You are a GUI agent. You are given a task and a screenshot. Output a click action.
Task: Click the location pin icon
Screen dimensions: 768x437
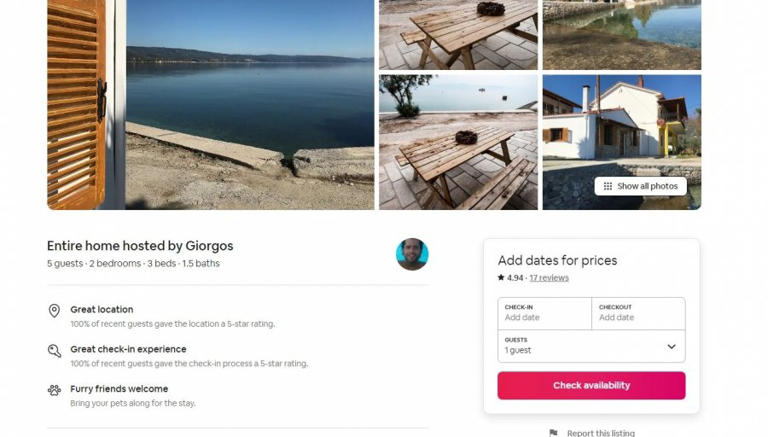click(54, 311)
